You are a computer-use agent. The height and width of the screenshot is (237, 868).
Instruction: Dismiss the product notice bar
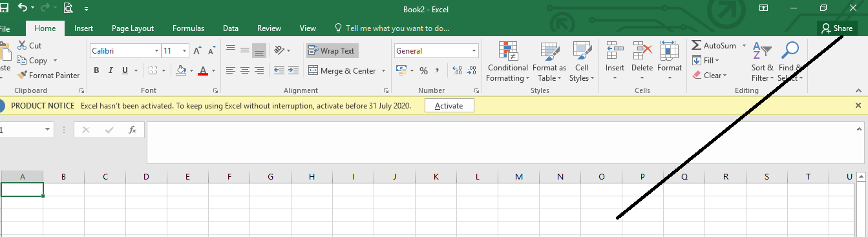[858, 105]
